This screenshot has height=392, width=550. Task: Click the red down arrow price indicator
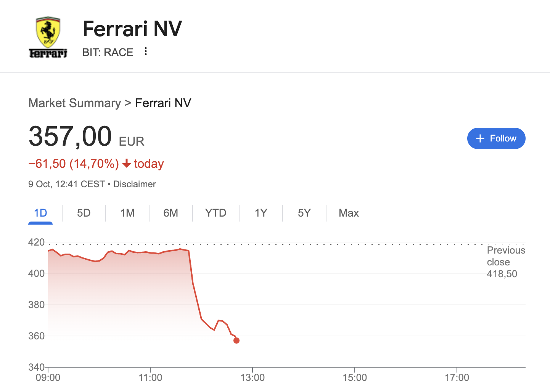pyautogui.click(x=127, y=164)
